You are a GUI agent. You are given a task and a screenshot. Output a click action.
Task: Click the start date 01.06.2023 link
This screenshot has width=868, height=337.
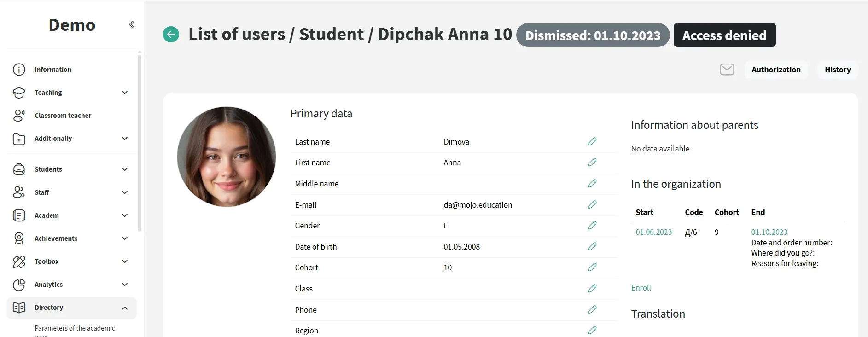click(x=653, y=232)
